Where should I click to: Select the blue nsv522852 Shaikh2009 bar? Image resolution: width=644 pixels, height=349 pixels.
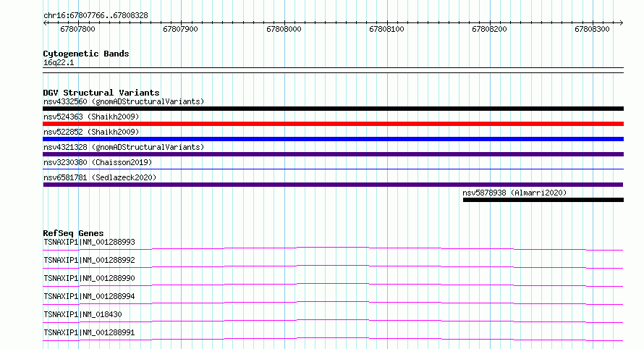(333, 139)
